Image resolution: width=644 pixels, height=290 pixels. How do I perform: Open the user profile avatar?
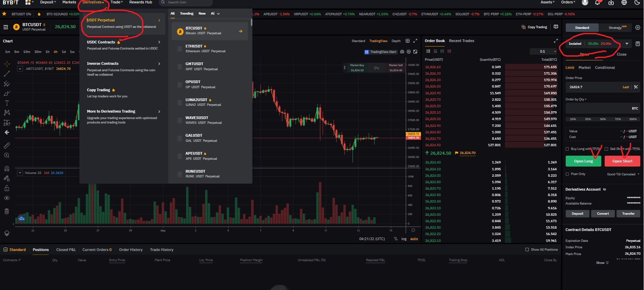pos(585,2)
